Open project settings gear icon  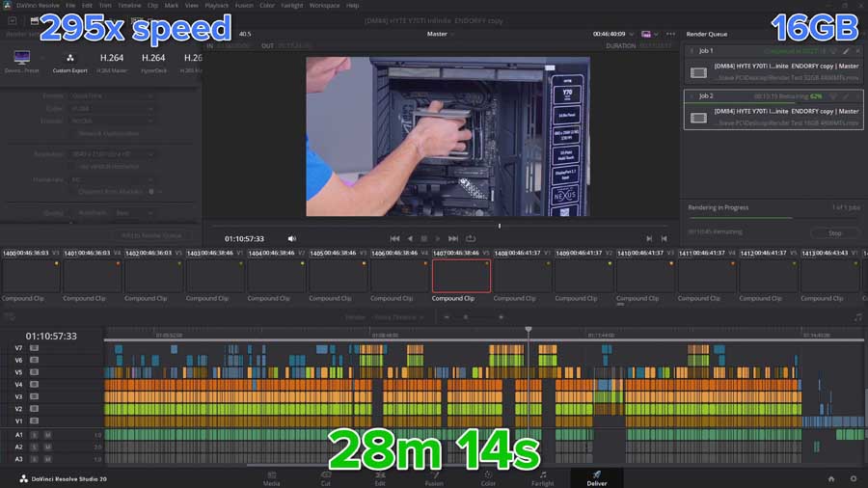click(x=853, y=478)
